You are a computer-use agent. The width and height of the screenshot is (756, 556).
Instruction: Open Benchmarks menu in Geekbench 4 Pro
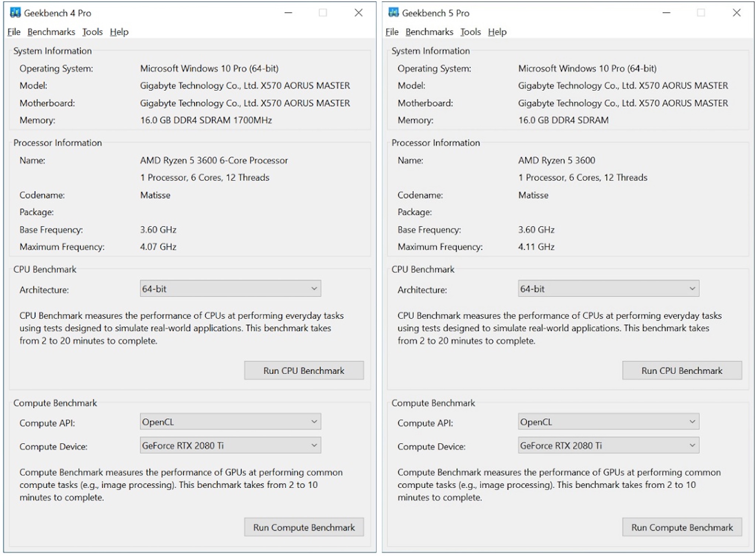tap(51, 32)
